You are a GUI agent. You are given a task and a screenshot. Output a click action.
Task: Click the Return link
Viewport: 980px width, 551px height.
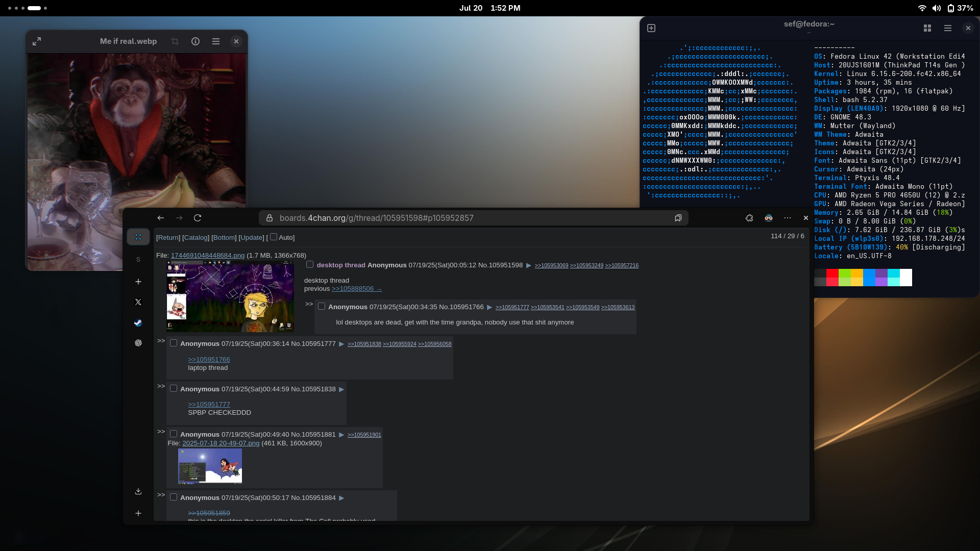[x=168, y=238]
